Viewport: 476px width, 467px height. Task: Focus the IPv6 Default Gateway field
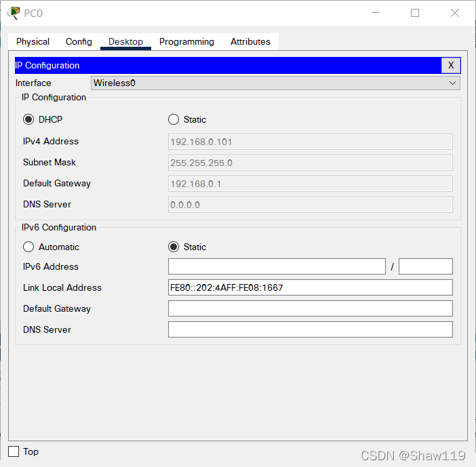[311, 308]
